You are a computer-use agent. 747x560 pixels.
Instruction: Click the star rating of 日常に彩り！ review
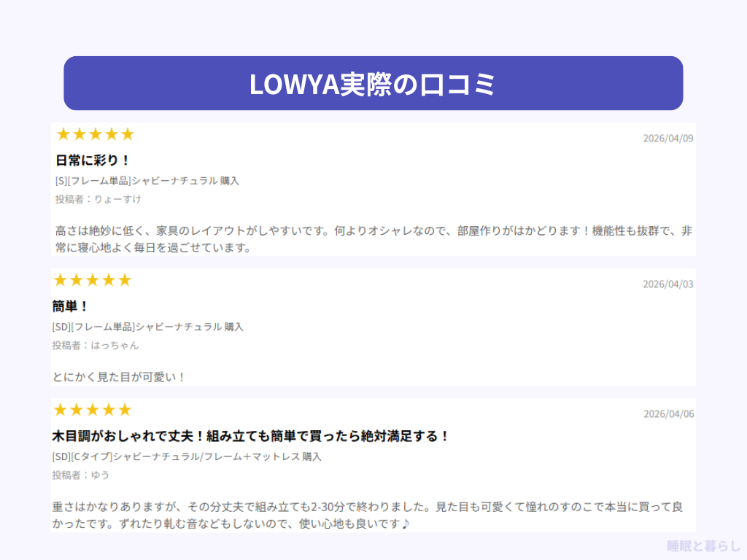click(x=96, y=134)
